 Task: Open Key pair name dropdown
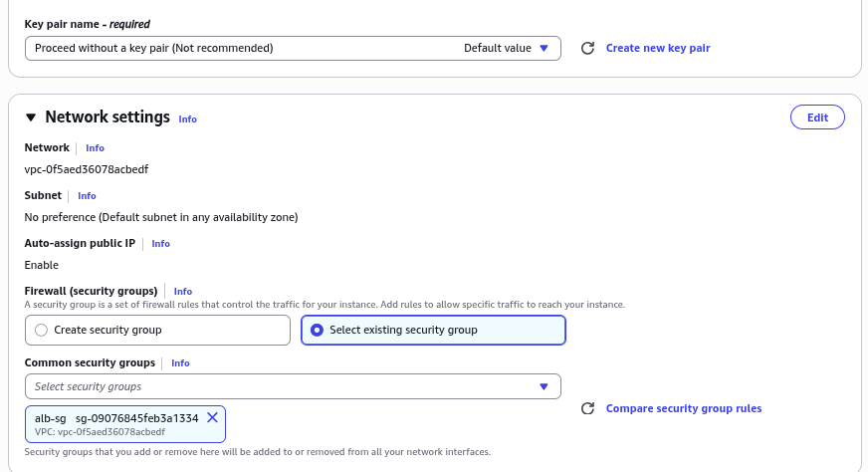coord(293,48)
